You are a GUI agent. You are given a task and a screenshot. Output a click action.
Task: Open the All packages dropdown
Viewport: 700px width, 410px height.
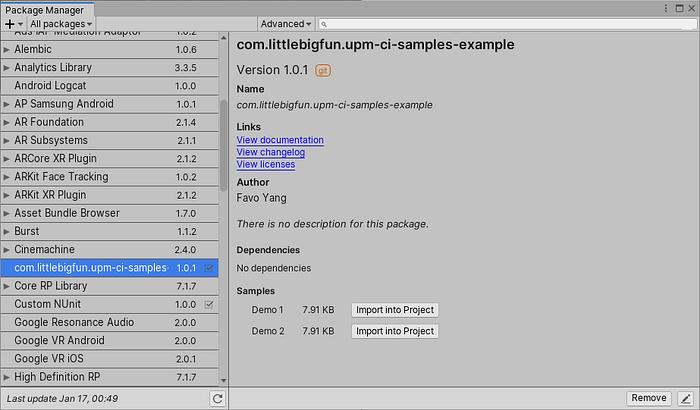[x=61, y=24]
